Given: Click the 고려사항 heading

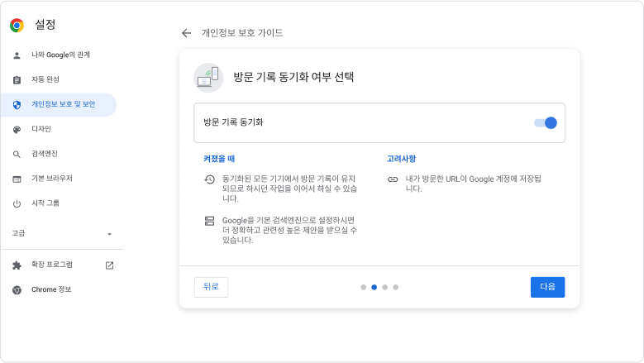Looking at the screenshot, I should (401, 159).
